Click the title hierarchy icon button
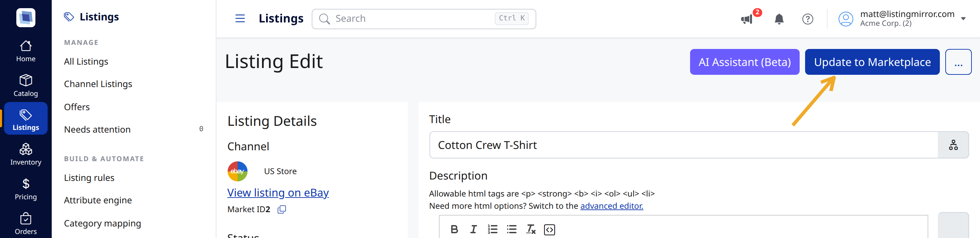The height and width of the screenshot is (238, 980). click(x=953, y=145)
